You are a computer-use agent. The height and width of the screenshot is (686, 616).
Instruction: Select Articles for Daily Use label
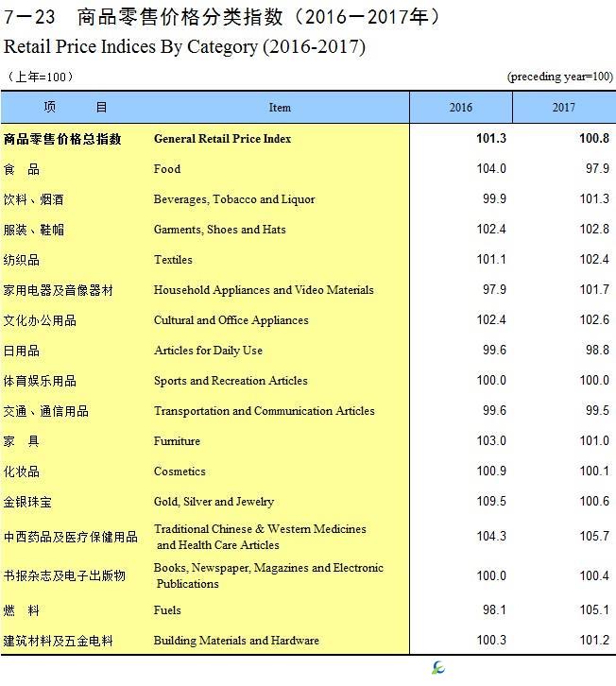208,350
